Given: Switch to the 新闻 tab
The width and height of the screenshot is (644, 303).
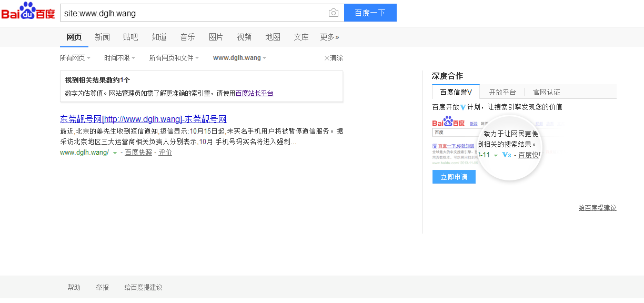Looking at the screenshot, I should coord(102,37).
